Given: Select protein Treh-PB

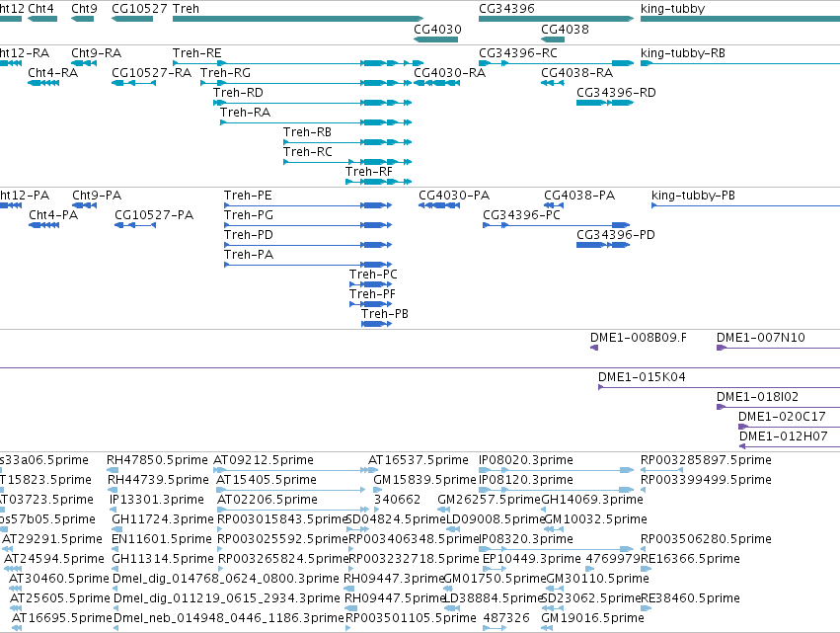Looking at the screenshot, I should pos(385,314).
